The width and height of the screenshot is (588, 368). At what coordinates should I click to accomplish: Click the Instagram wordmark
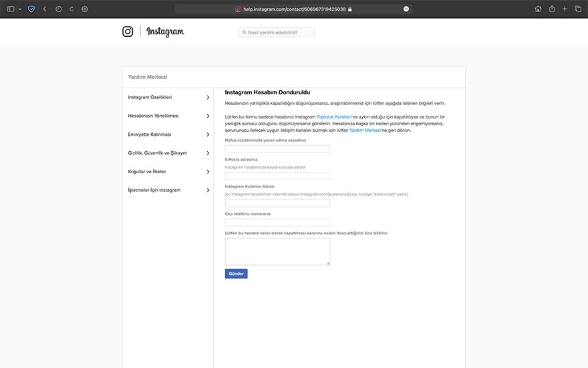(x=165, y=32)
